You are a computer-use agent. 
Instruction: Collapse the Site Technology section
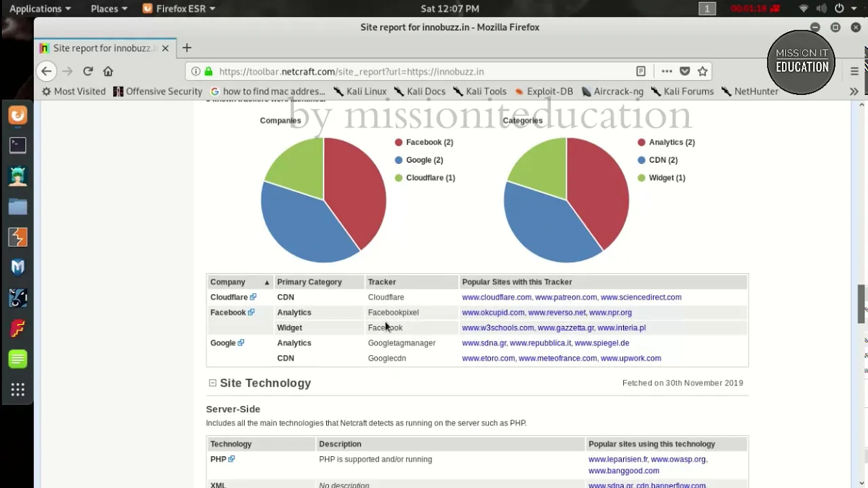pyautogui.click(x=212, y=383)
